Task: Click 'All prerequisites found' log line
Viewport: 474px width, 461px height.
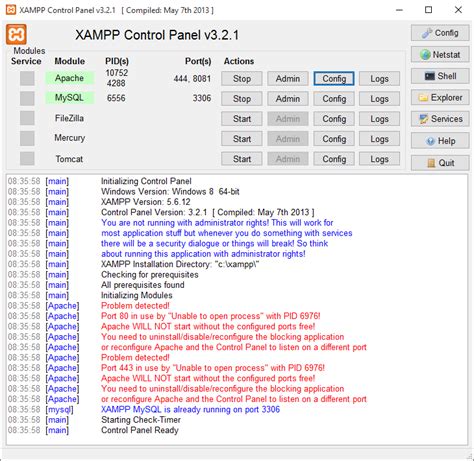Action: pos(143,285)
